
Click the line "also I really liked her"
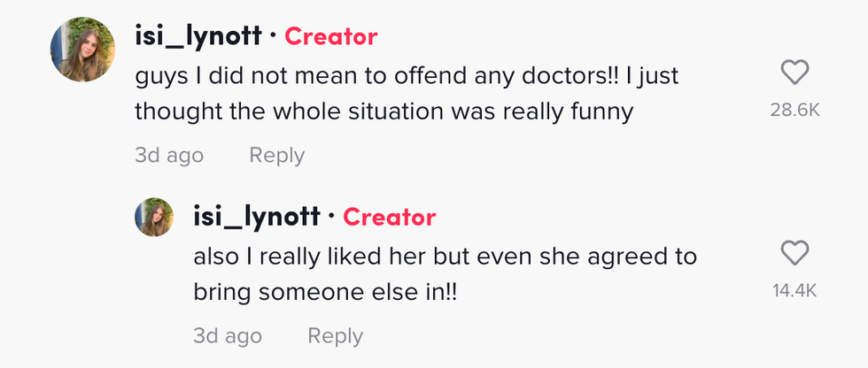445,257
